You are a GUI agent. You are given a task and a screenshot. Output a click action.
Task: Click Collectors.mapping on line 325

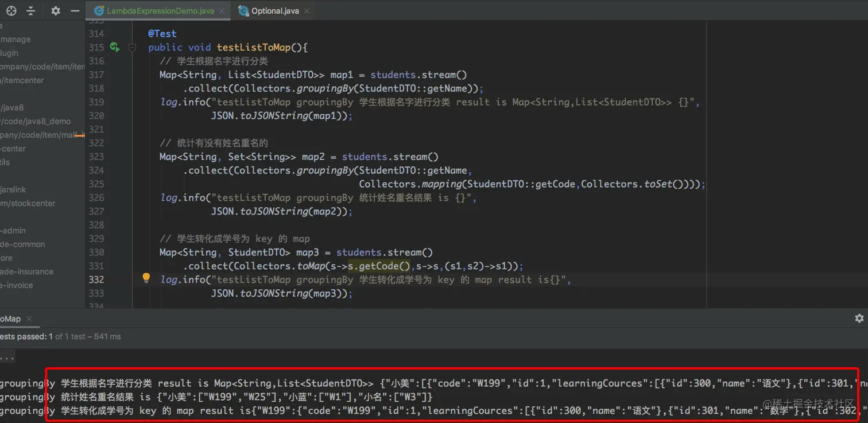[x=410, y=184]
